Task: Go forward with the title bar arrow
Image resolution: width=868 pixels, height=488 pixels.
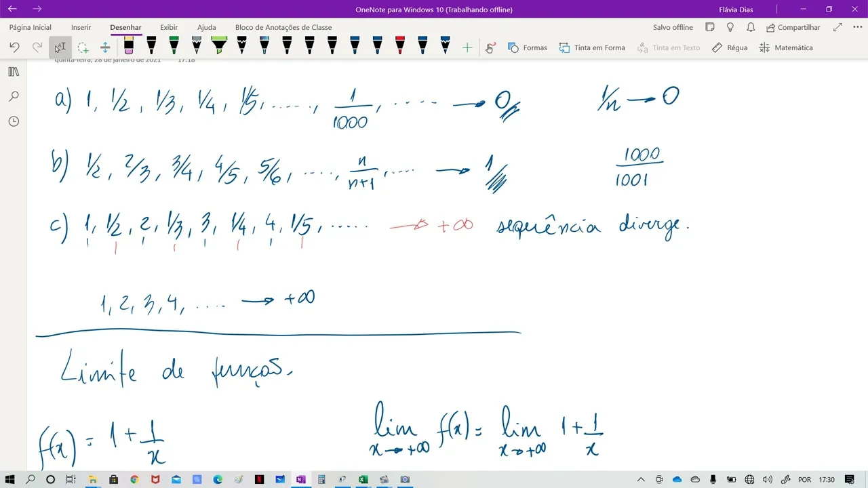Action: coord(37,9)
